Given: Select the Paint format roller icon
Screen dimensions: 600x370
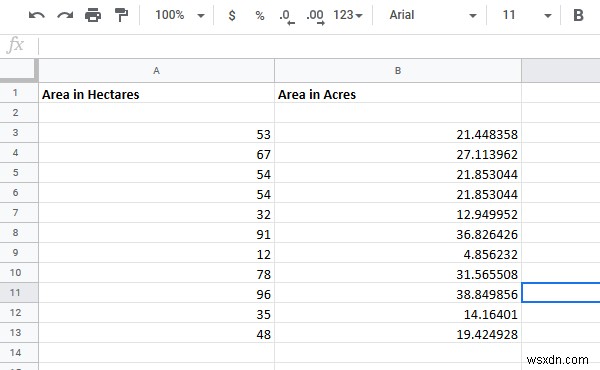Looking at the screenshot, I should click(121, 15).
